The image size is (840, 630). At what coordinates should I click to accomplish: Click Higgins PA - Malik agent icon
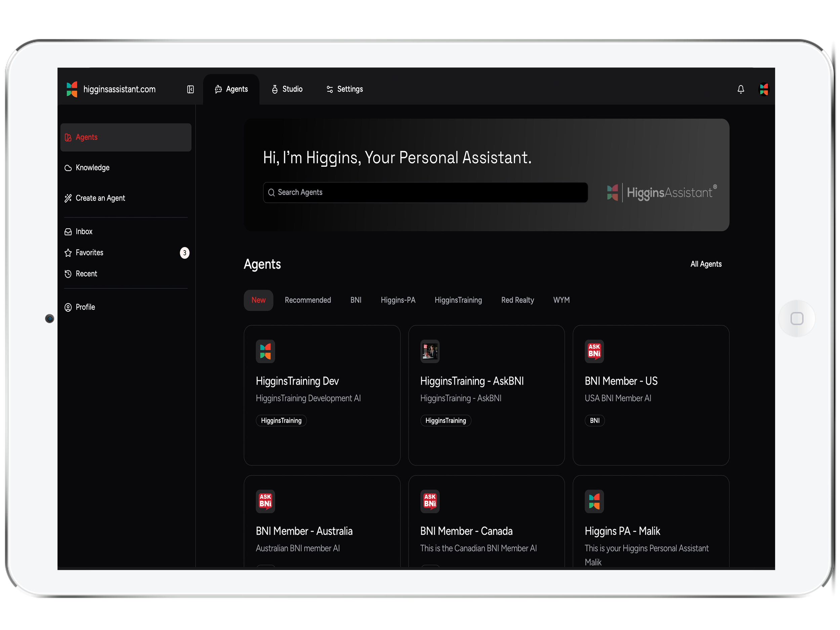click(594, 501)
